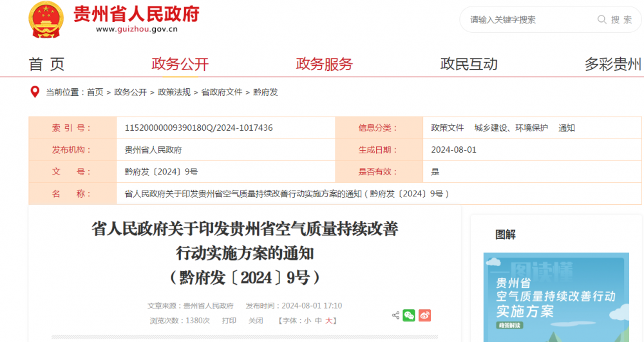644x342 pixels.
Task: Click the 关闭 close link
Action: tap(256, 321)
